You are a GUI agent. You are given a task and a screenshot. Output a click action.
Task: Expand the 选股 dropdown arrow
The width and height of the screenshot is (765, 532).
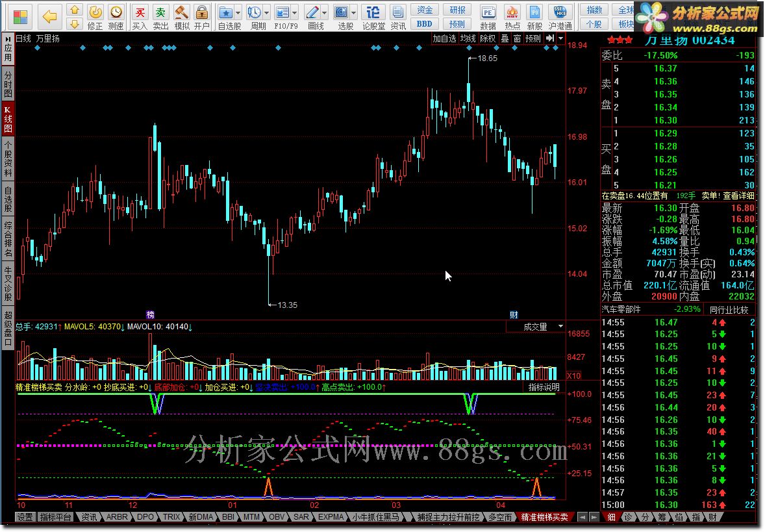point(354,13)
